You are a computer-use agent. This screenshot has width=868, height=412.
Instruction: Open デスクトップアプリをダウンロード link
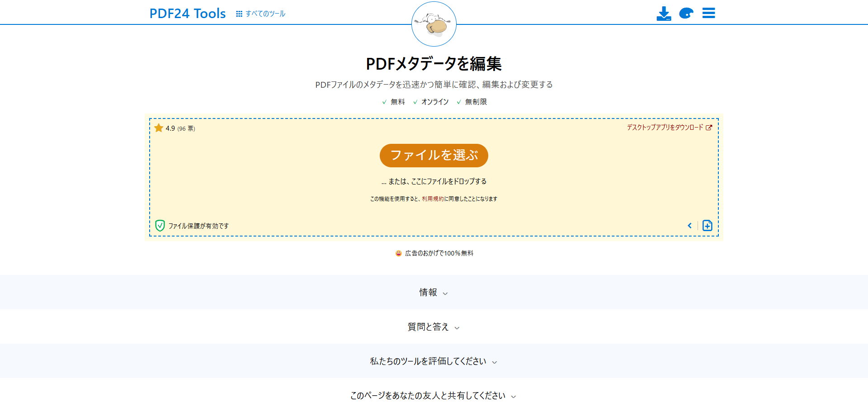pos(669,128)
